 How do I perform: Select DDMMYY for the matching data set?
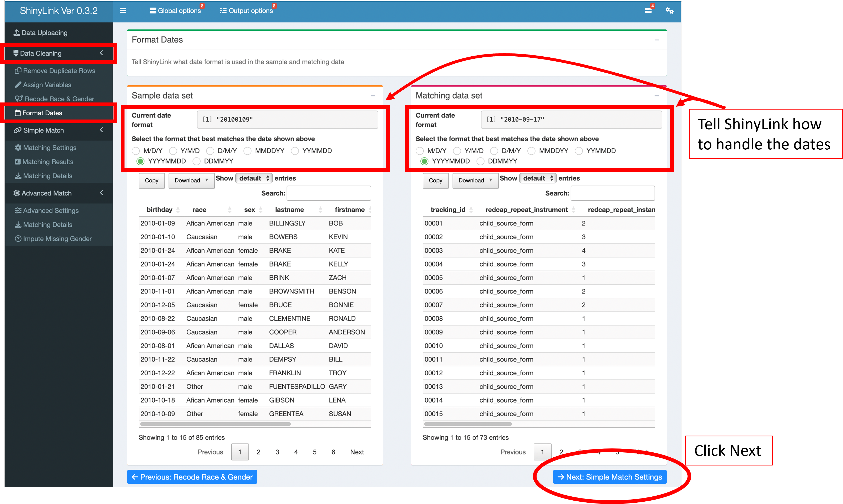(480, 161)
